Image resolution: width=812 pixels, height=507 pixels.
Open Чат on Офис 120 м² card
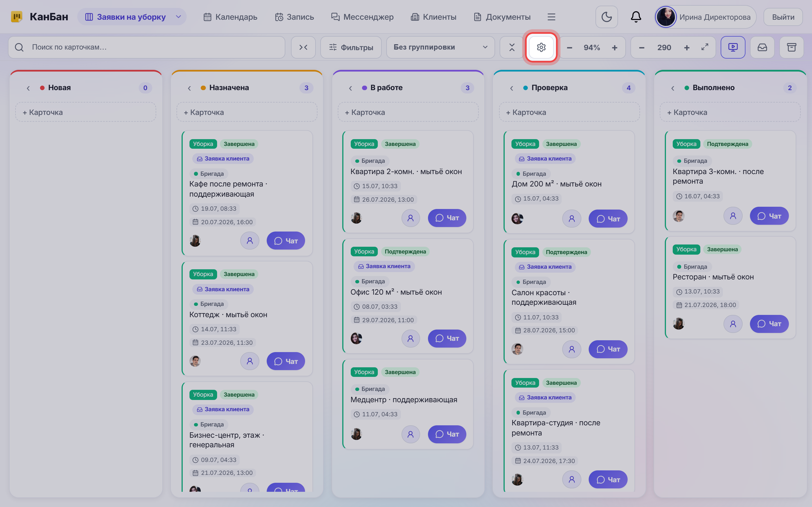pos(447,338)
